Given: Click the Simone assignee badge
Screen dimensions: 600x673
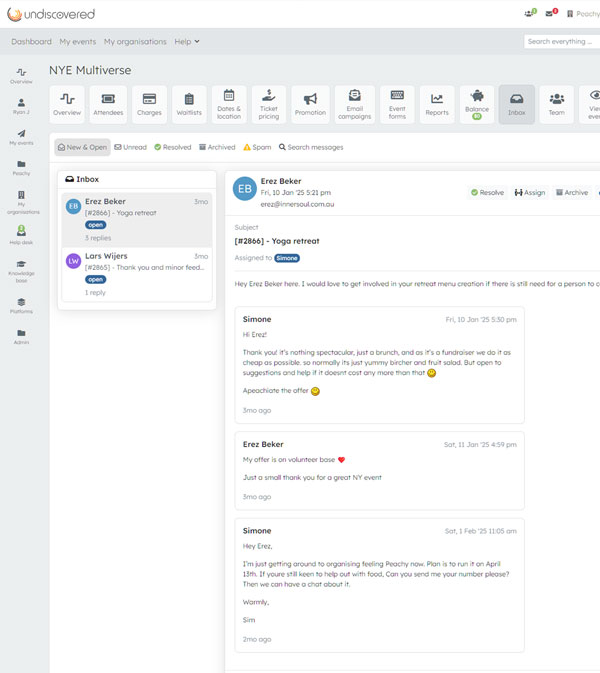Looking at the screenshot, I should [x=287, y=258].
